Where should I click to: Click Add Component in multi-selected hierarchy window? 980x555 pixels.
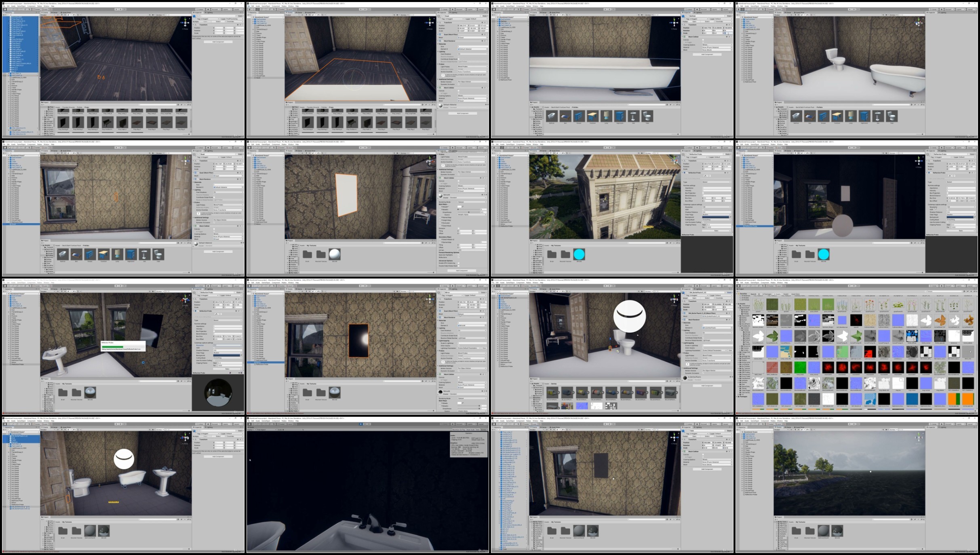click(x=218, y=42)
